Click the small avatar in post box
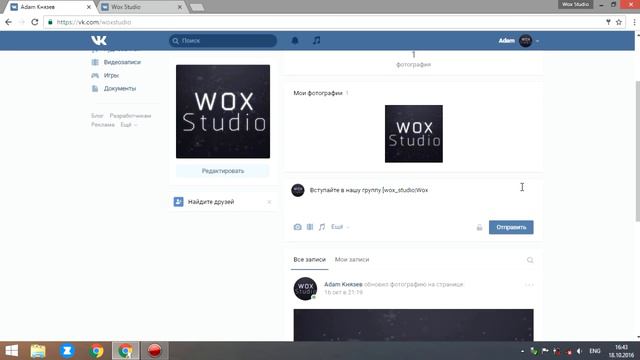 point(298,190)
